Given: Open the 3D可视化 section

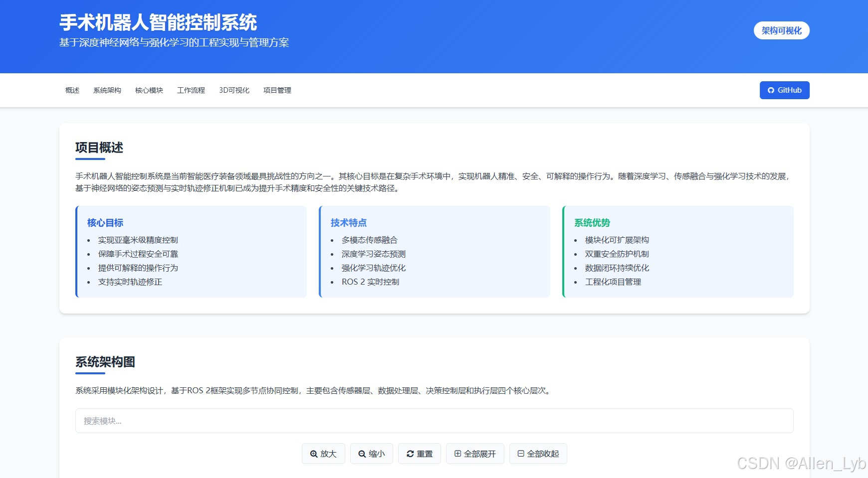Looking at the screenshot, I should [x=234, y=90].
